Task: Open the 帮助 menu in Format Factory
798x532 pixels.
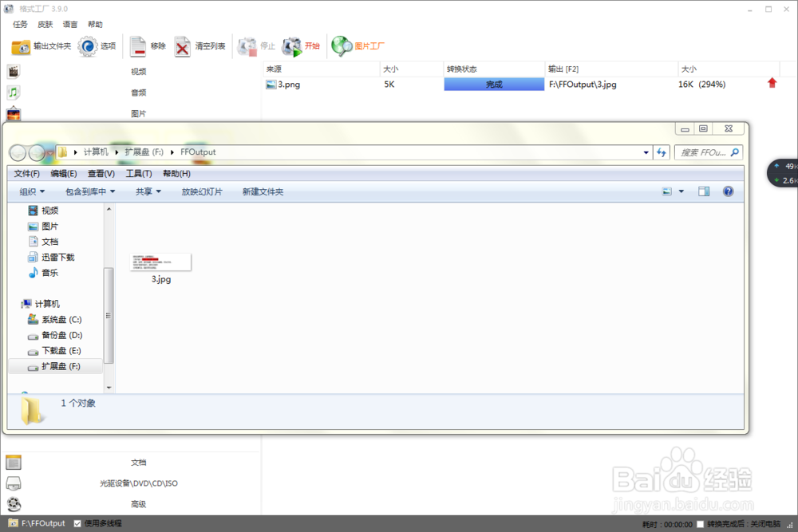Action: (x=95, y=25)
